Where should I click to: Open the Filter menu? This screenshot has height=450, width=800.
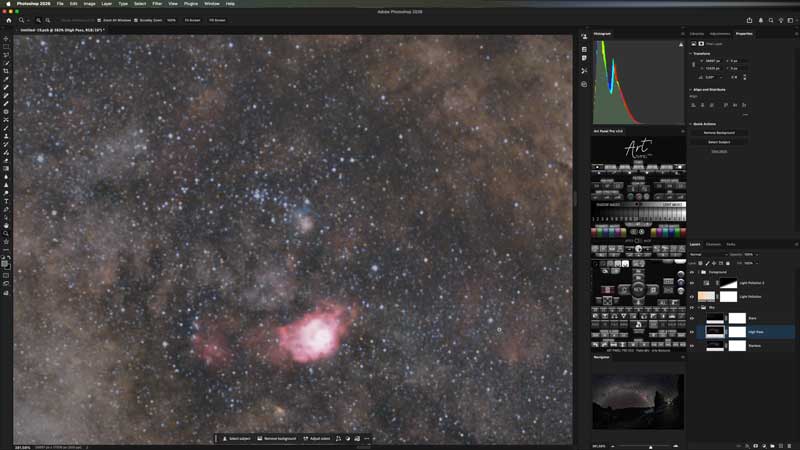coord(157,4)
